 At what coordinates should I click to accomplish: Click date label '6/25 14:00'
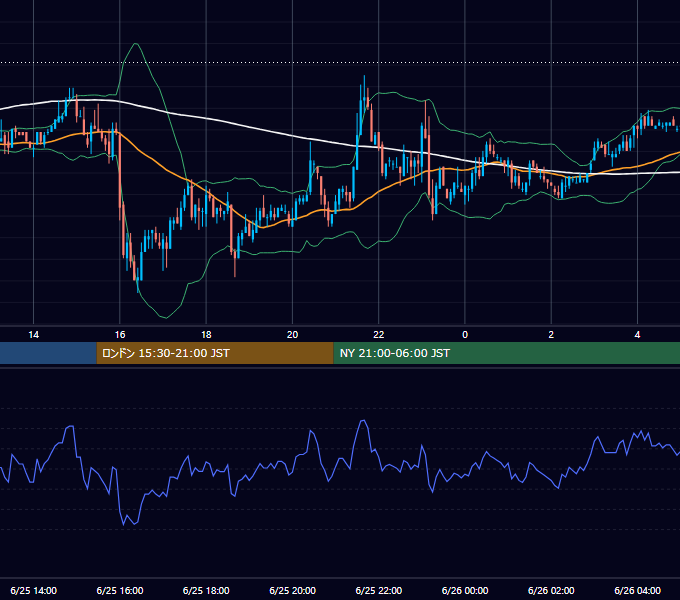click(x=33, y=590)
